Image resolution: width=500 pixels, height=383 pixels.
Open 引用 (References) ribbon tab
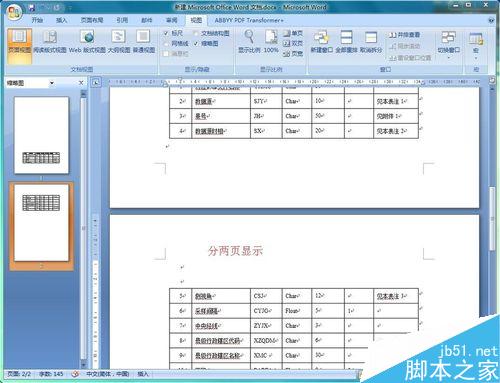(122, 20)
